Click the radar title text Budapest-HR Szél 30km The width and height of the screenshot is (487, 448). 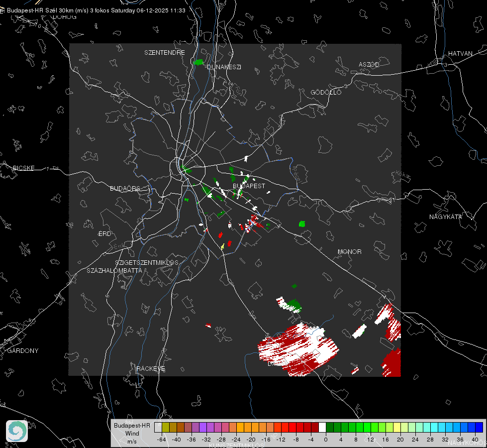click(x=40, y=10)
